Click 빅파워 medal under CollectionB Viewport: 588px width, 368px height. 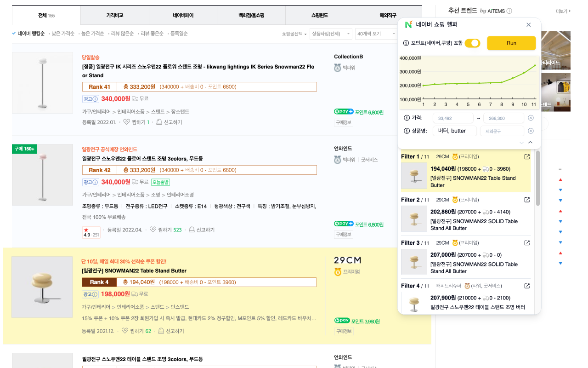tap(338, 68)
